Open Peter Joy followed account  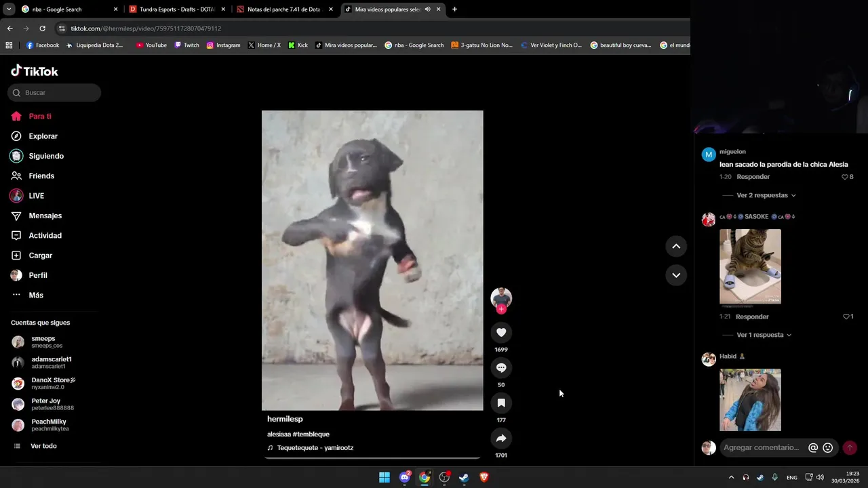click(54, 405)
